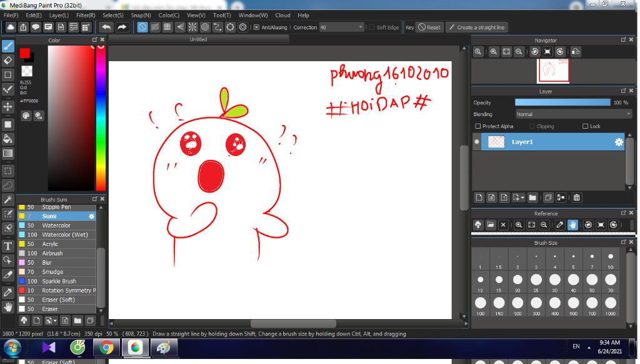This screenshot has height=364, width=640.
Task: Hide Layer1 using its visibility dot
Action: pyautogui.click(x=477, y=142)
